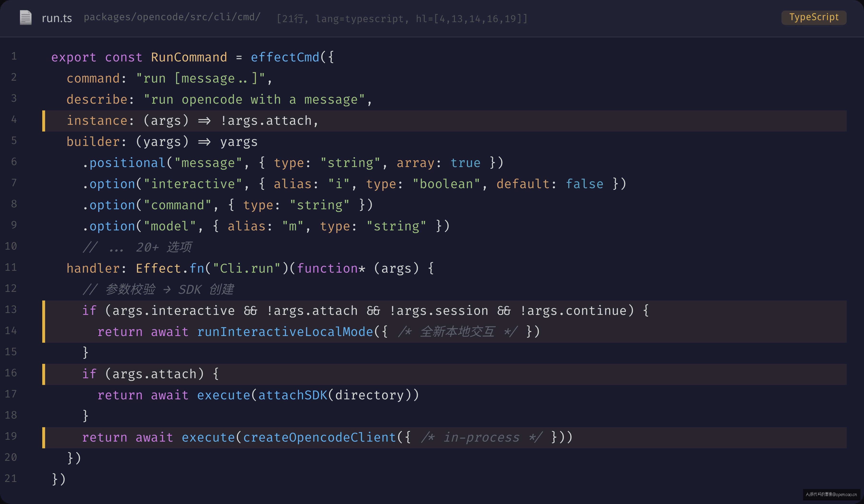Click the comment '/* 全新本地交互 */'
This screenshot has width=864, height=504.
point(458,332)
